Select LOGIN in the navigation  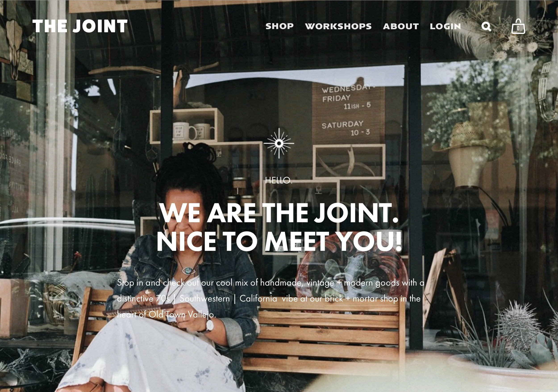445,26
